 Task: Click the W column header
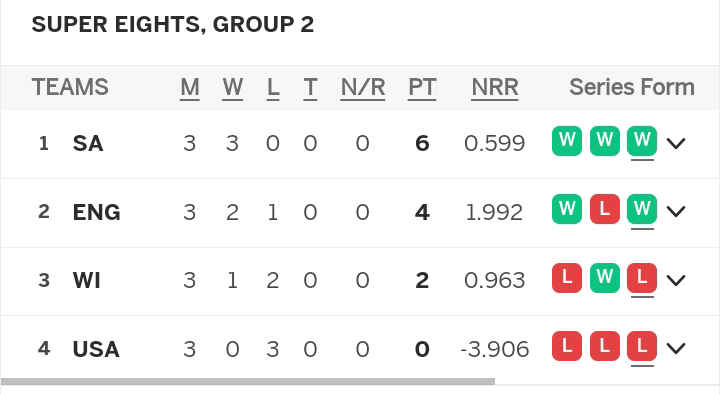232,87
